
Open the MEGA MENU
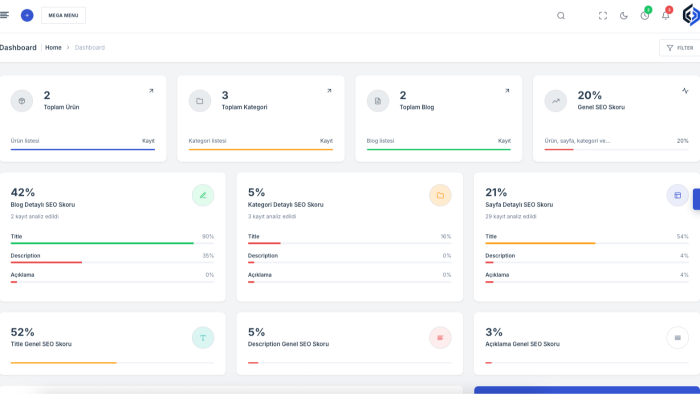63,15
